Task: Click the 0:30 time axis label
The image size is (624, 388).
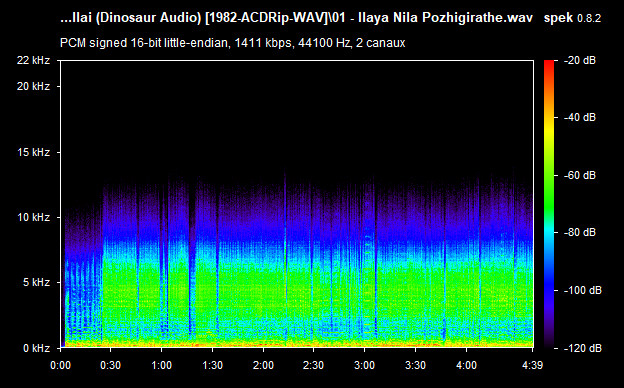Action: click(x=111, y=365)
